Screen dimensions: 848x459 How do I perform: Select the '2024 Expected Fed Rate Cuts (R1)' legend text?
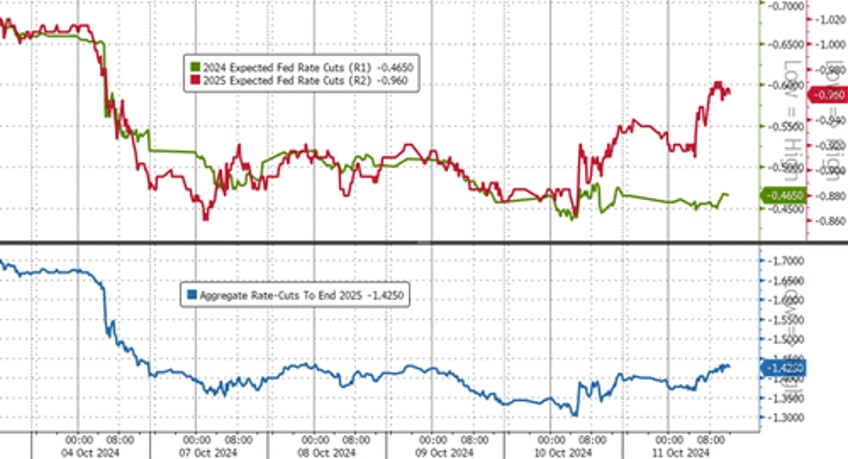(x=288, y=68)
